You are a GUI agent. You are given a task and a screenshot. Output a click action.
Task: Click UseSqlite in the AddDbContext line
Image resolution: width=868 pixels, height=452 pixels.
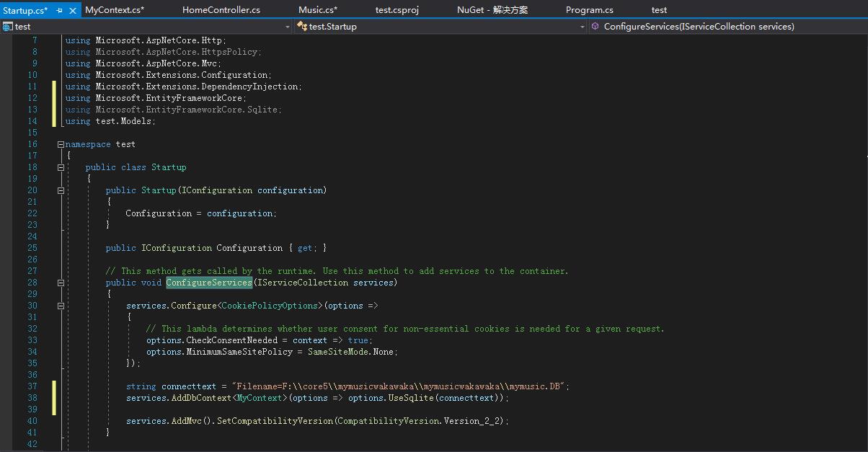point(410,398)
